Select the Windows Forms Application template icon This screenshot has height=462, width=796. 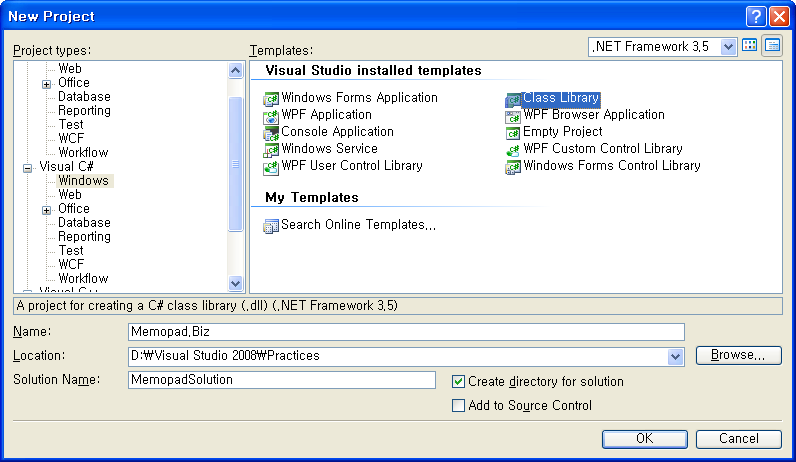[271, 98]
